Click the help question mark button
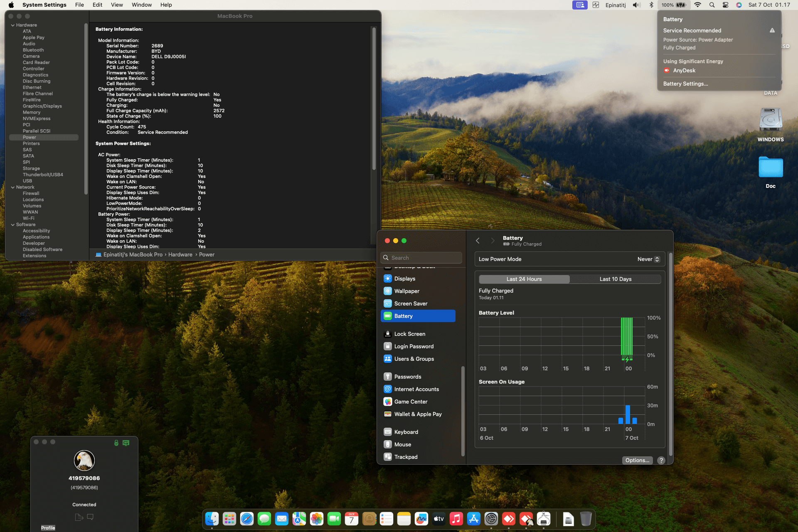Image resolution: width=798 pixels, height=532 pixels. click(x=661, y=460)
